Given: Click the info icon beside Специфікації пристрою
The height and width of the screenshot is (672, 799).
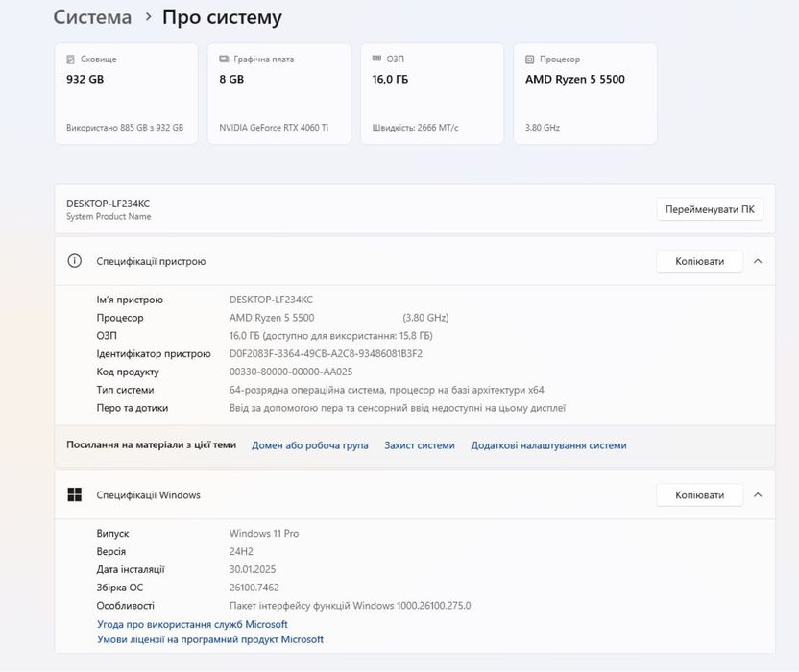Looking at the screenshot, I should tap(75, 261).
